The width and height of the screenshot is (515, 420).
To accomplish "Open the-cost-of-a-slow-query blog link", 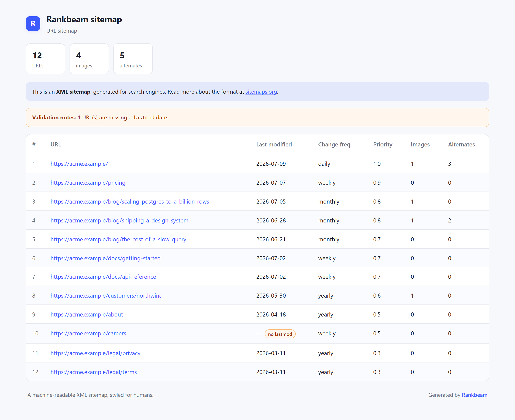I will tap(118, 239).
